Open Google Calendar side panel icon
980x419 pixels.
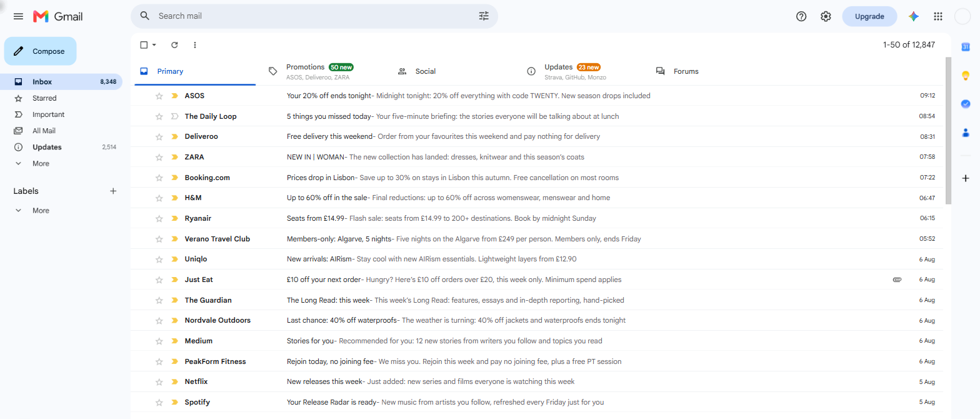pyautogui.click(x=966, y=46)
